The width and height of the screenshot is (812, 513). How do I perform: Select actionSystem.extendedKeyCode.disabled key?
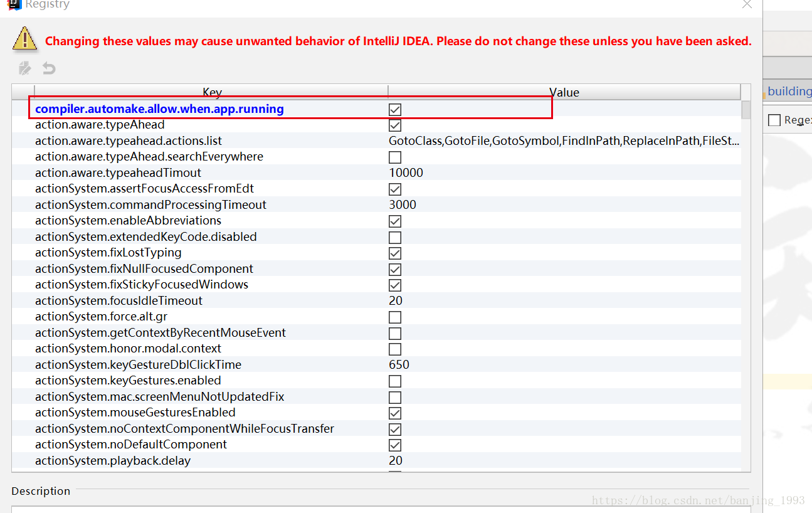[x=146, y=237]
